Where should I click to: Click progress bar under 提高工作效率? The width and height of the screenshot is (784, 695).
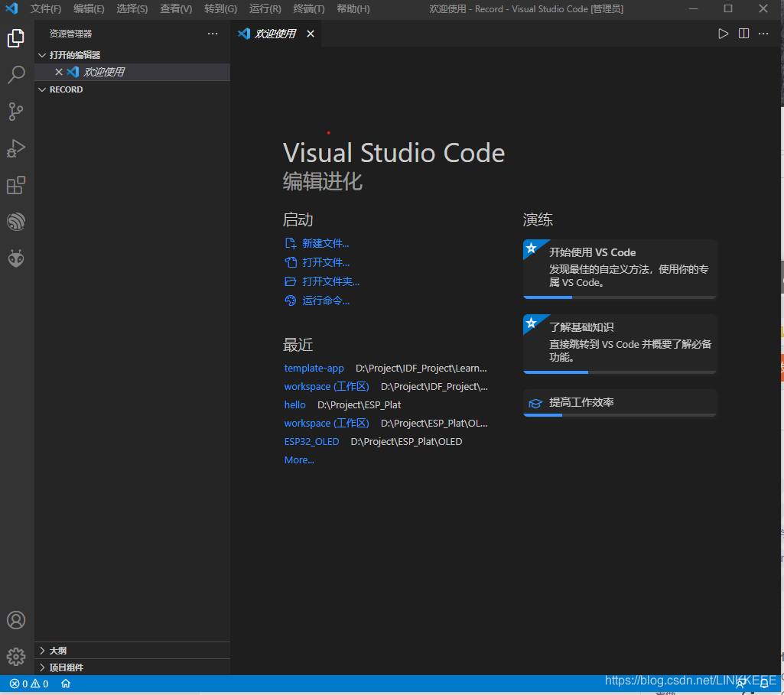pyautogui.click(x=620, y=415)
